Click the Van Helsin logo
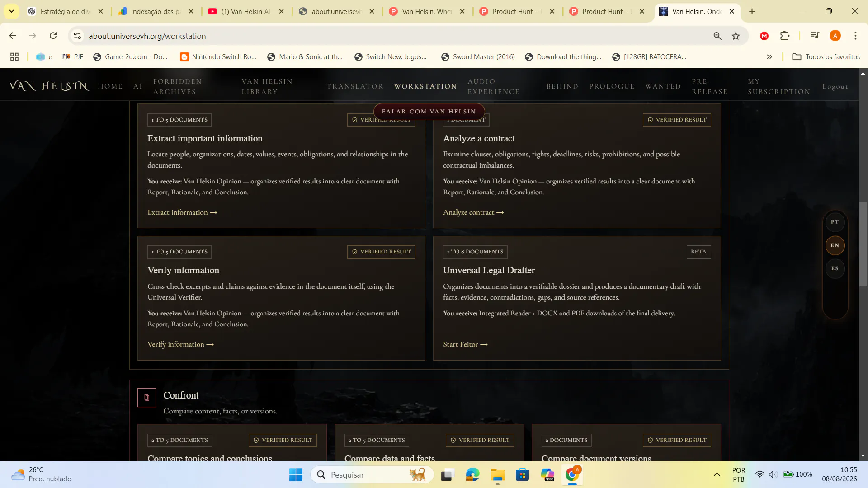 point(49,86)
